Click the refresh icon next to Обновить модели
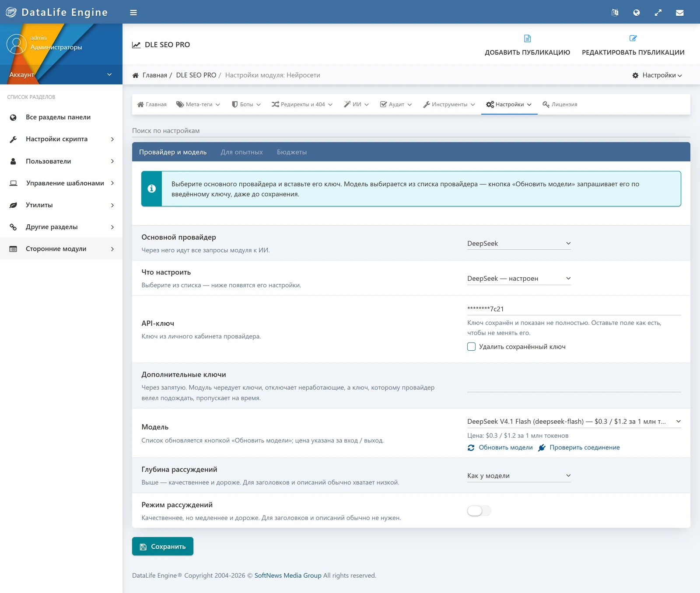The image size is (700, 593). (471, 448)
